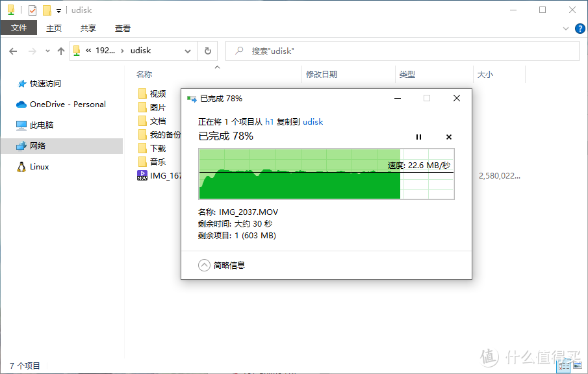588x374 pixels.
Task: Expand the address bar history dropdown
Action: [x=188, y=51]
